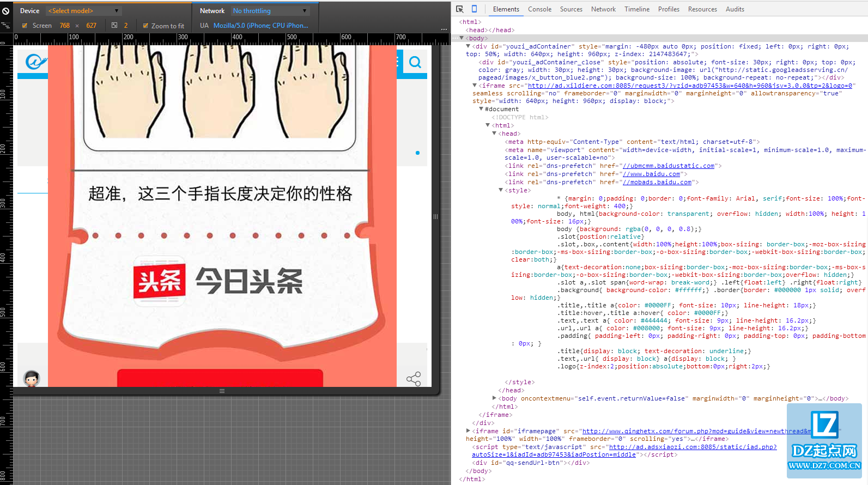Image resolution: width=868 pixels, height=485 pixels.
Task: Open the more overrides ellipsis menu
Action: (444, 29)
